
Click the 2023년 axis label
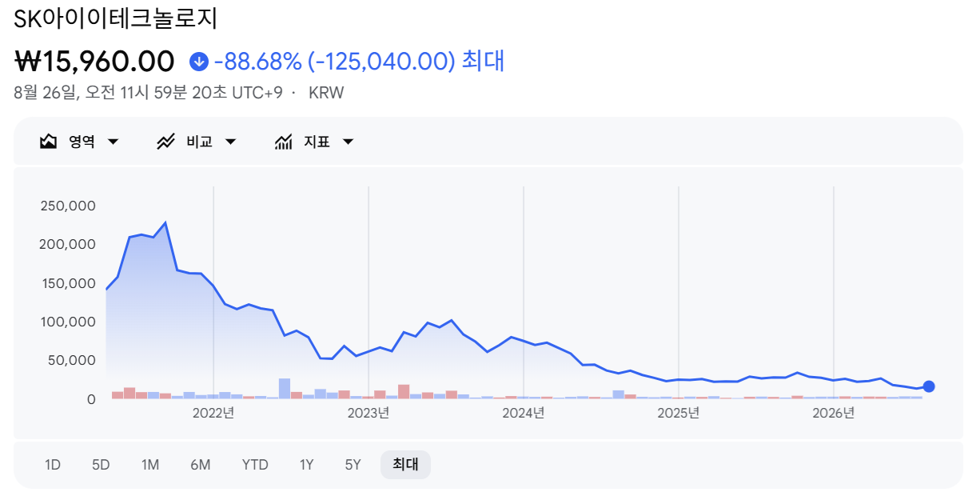pos(368,413)
